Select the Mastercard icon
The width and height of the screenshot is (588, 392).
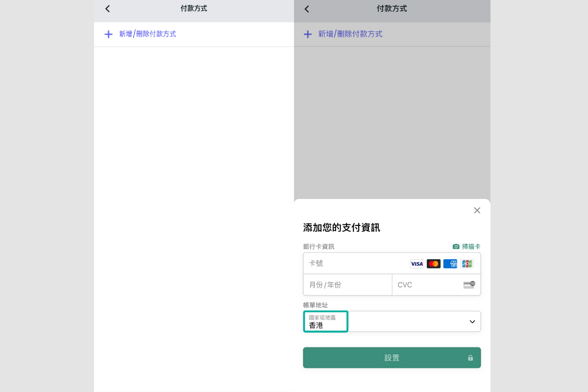[x=434, y=264]
